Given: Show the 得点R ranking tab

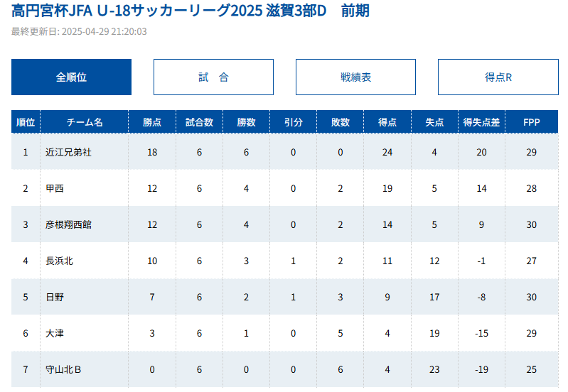Looking at the screenshot, I should coord(498,77).
